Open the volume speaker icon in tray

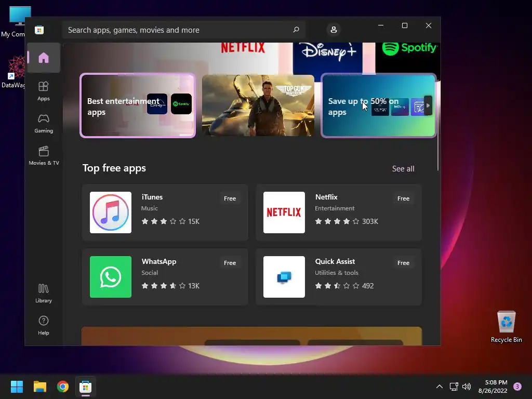pos(467,387)
